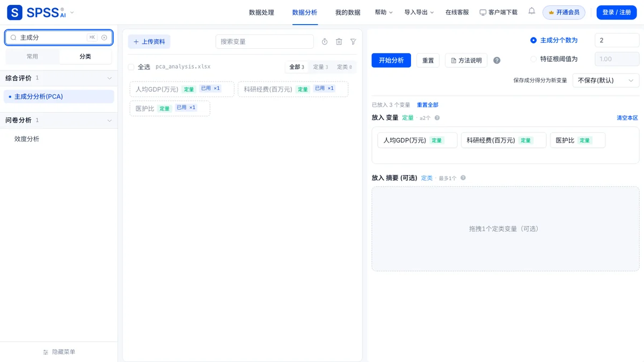Click 客户端下载 with monitor icon
The height and width of the screenshot is (362, 644).
point(499,12)
